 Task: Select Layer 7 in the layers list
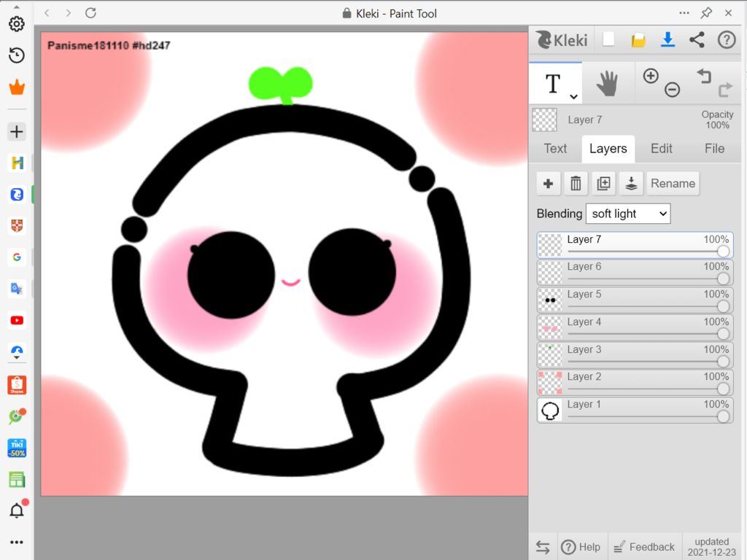click(635, 245)
